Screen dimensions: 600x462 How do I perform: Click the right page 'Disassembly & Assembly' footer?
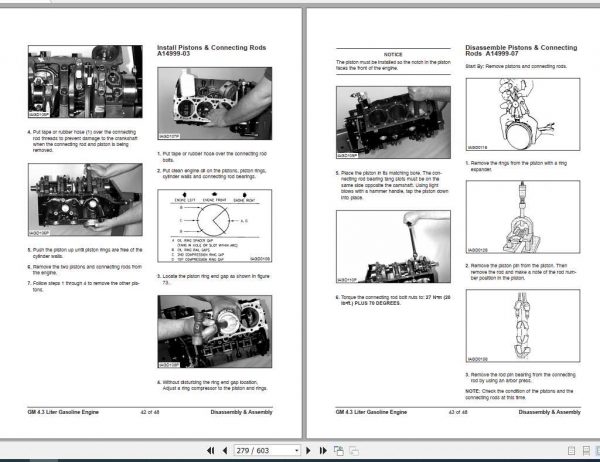point(549,412)
